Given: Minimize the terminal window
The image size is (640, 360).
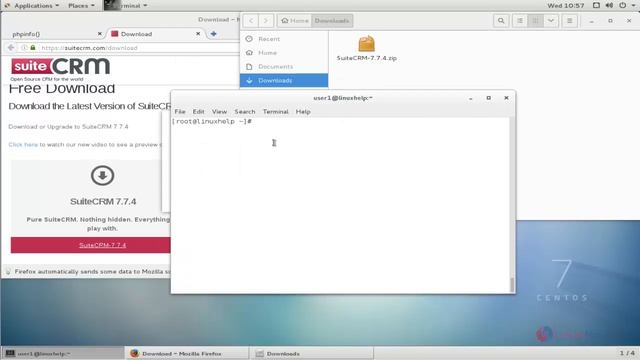Looking at the screenshot, I should pyautogui.click(x=471, y=98).
